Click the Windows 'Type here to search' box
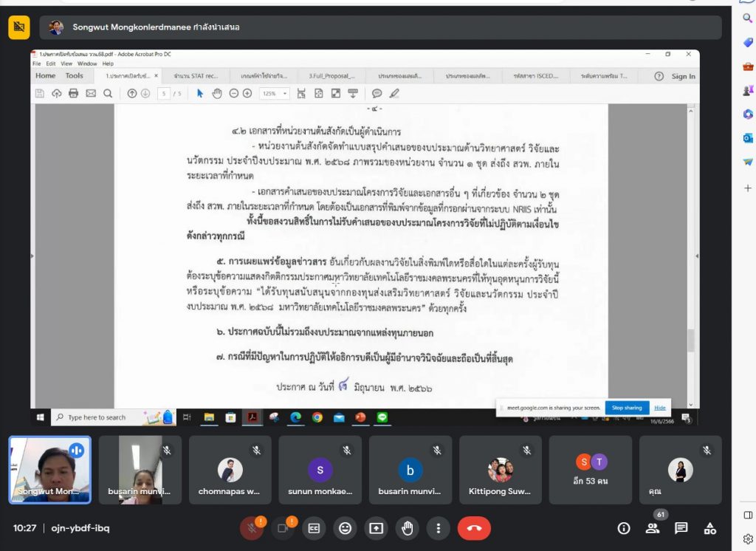This screenshot has width=756, height=551. 113,417
